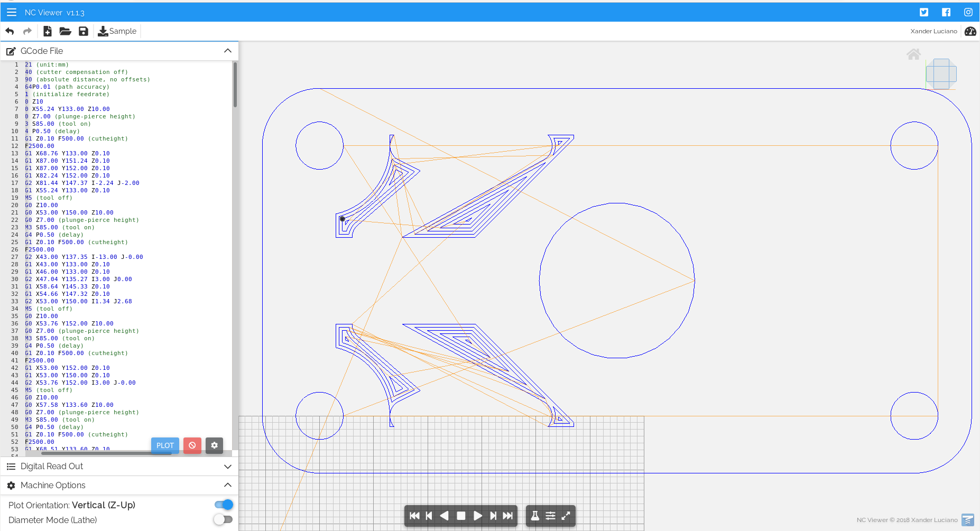Image resolution: width=980 pixels, height=531 pixels.
Task: Click the copyright 'NC Viewer © 2018 Xander Luciano' text
Action: coord(907,520)
